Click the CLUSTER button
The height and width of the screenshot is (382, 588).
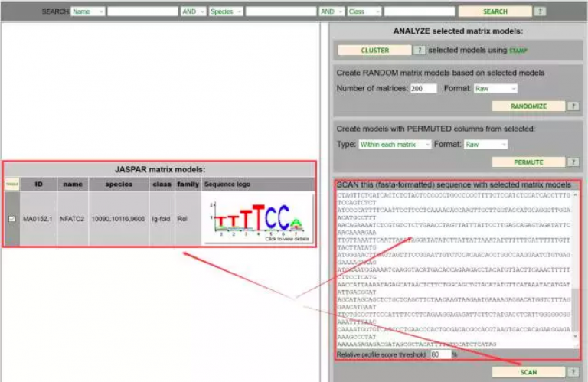[x=374, y=51]
